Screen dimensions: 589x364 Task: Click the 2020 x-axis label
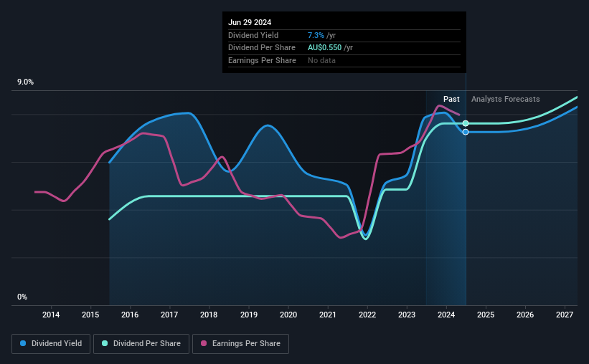point(288,315)
